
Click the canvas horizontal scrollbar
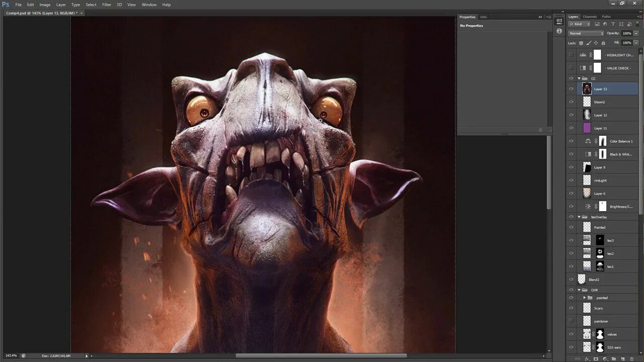coord(321,355)
